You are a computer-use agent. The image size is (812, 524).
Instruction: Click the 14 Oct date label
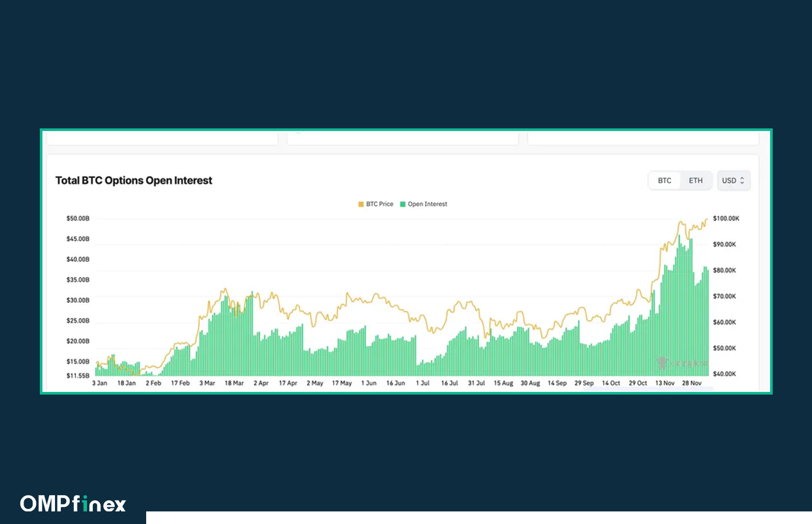coord(611,384)
